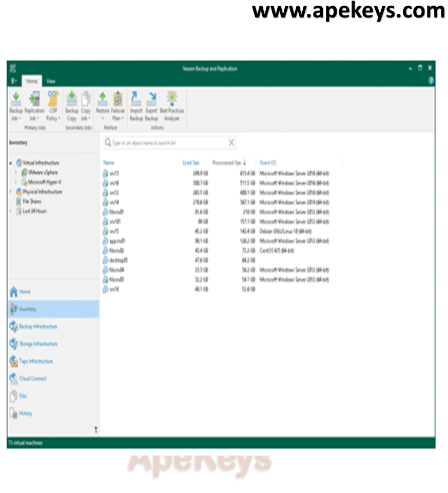
Task: Open the Home view in navigation pane
Action: click(x=53, y=292)
